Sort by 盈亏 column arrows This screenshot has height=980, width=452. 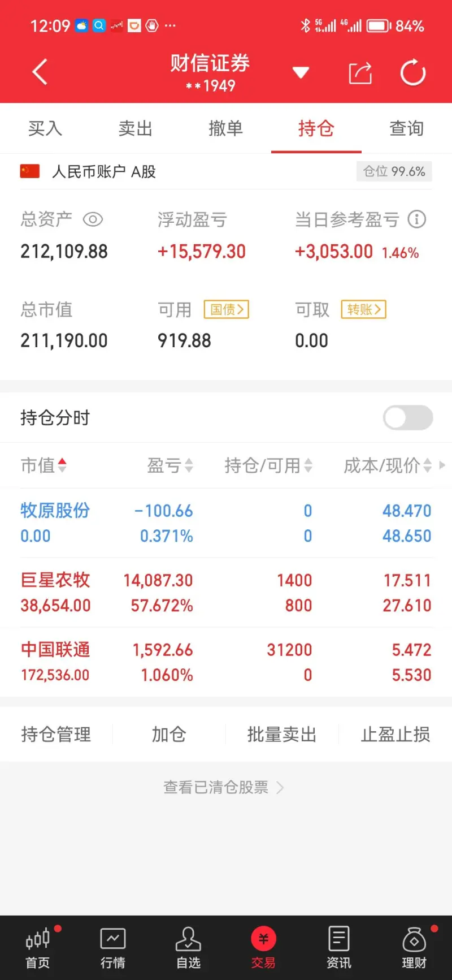tap(189, 465)
